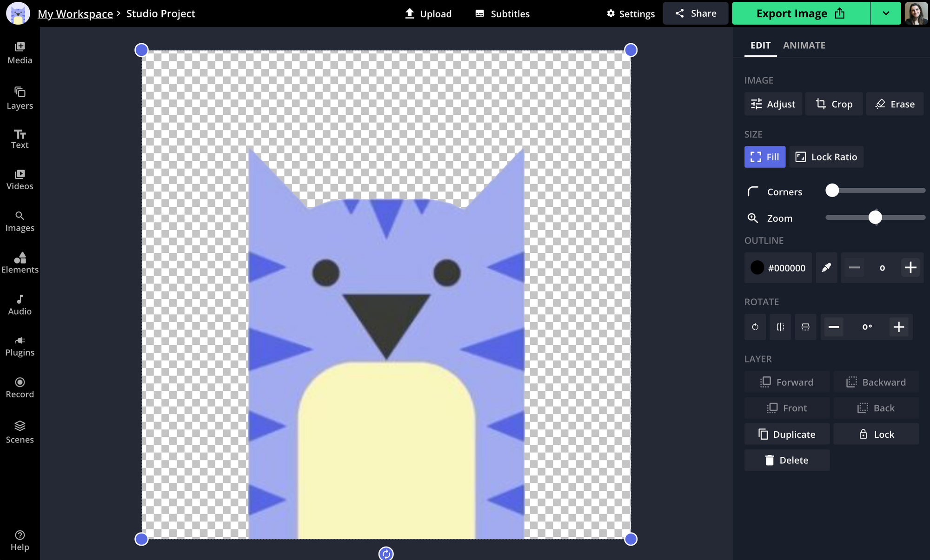Toggle the Fill size option
Image resolution: width=930 pixels, height=560 pixels.
[x=764, y=157]
